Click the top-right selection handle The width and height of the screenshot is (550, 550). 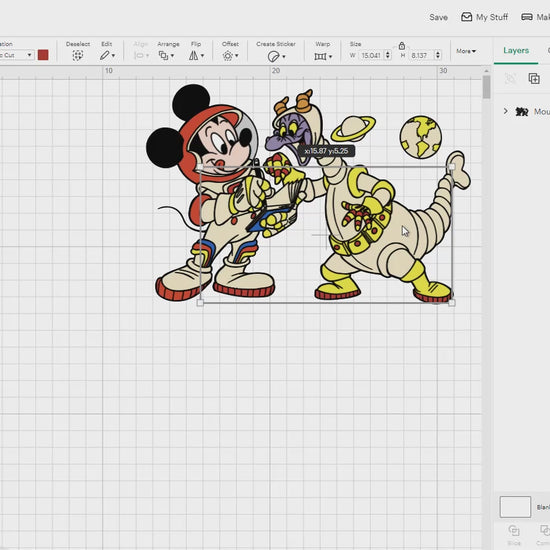point(452,167)
